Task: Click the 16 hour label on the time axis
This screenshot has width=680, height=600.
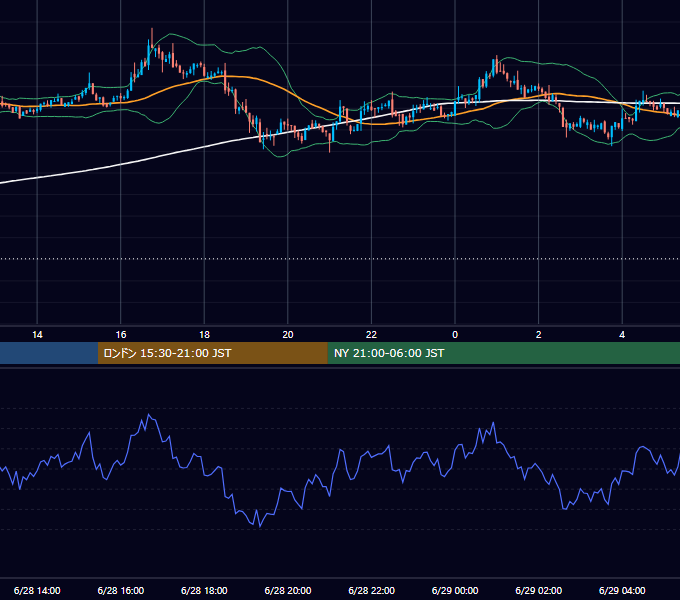Action: click(x=121, y=335)
